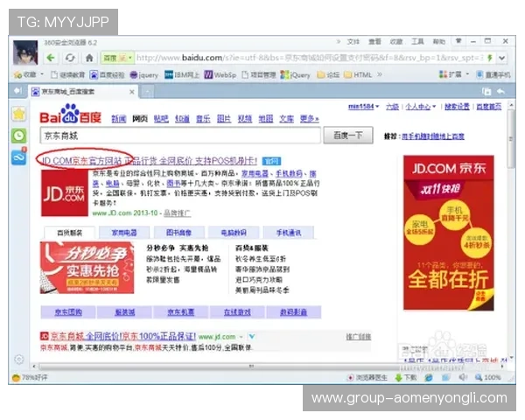Open the IBM网上 bookmark

pos(182,75)
